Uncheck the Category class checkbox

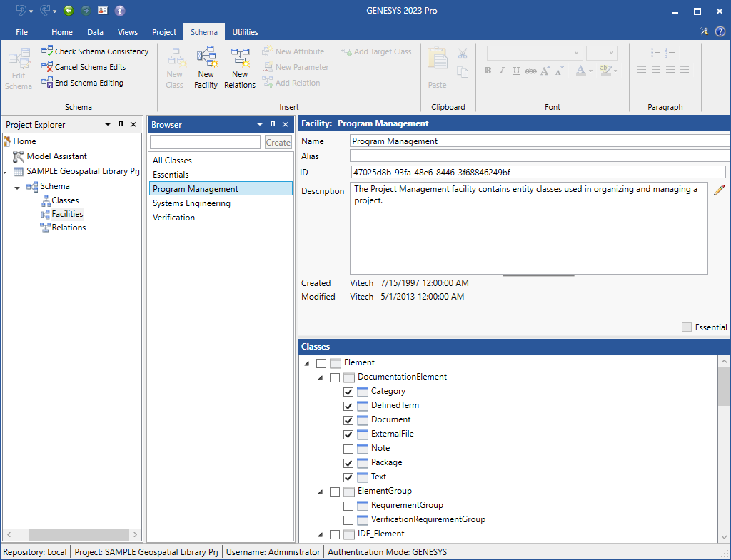(x=348, y=392)
